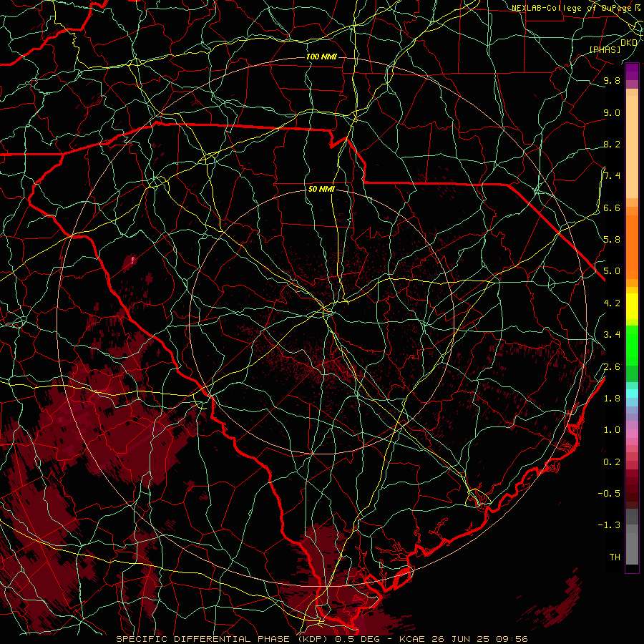Viewport: 644px width, 644px height.
Task: Click the -0.5 scale value
Action: (x=609, y=493)
